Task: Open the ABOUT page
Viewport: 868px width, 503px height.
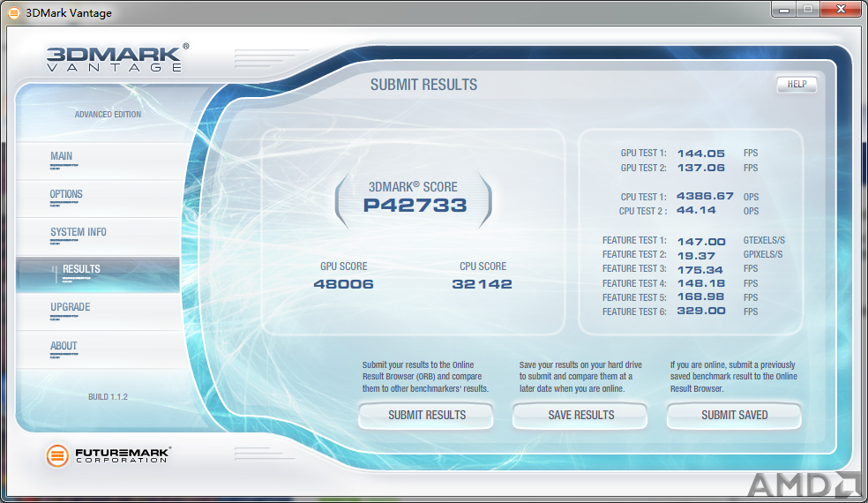Action: 97,349
